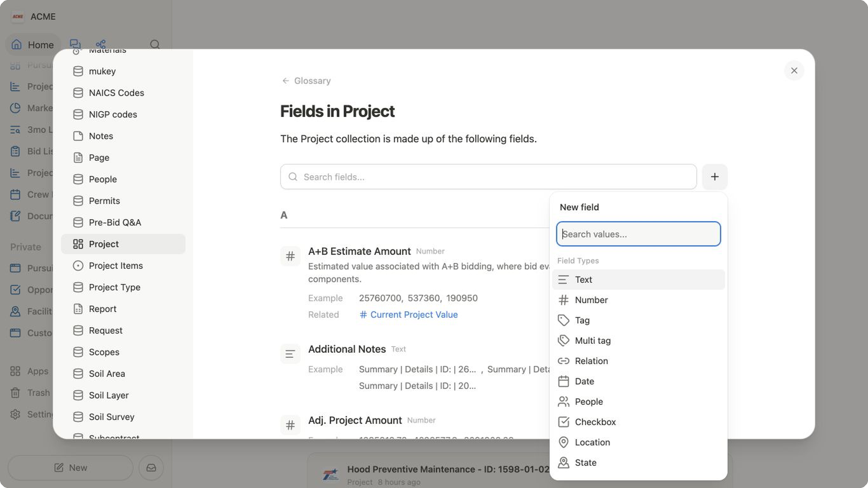Go to Home in main sidebar
The width and height of the screenshot is (868, 488).
(x=33, y=45)
